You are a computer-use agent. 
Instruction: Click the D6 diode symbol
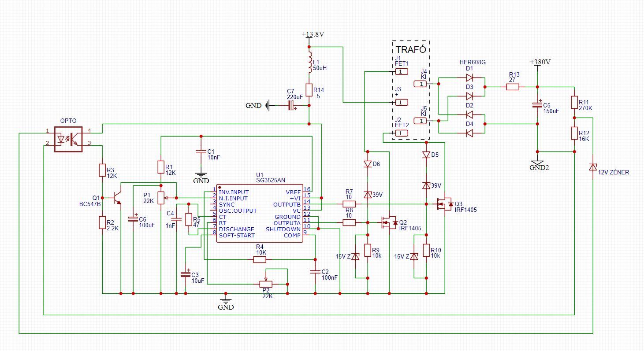(x=368, y=164)
